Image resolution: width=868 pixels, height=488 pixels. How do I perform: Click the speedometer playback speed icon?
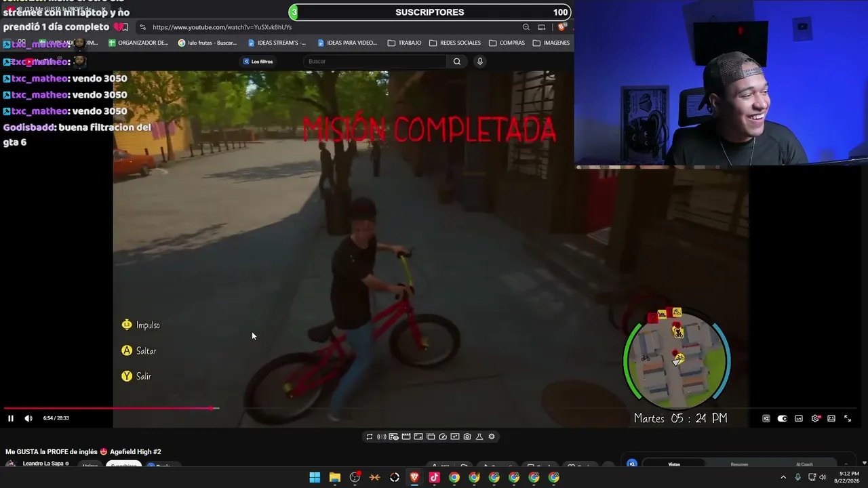443,436
